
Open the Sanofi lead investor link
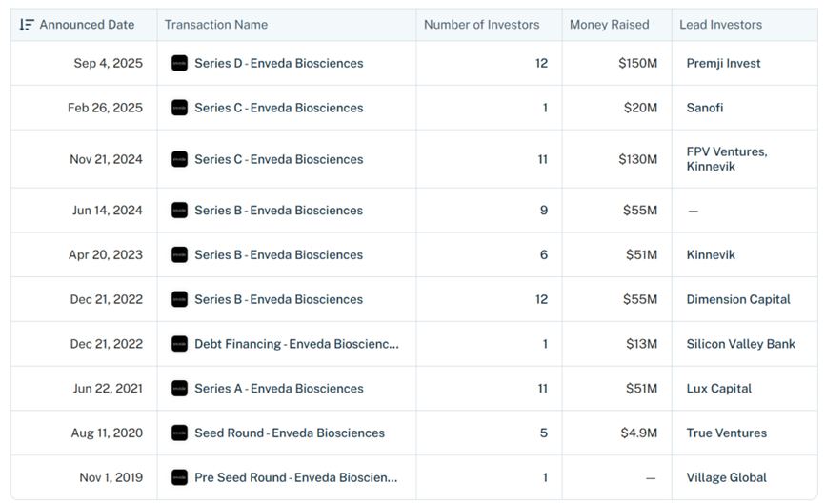[x=705, y=108]
